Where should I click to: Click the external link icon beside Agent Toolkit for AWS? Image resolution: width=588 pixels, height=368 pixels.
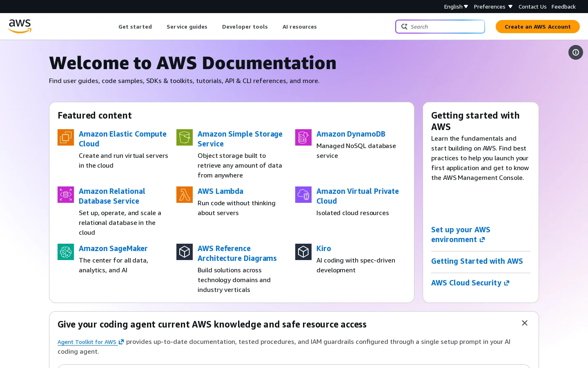[x=121, y=342]
